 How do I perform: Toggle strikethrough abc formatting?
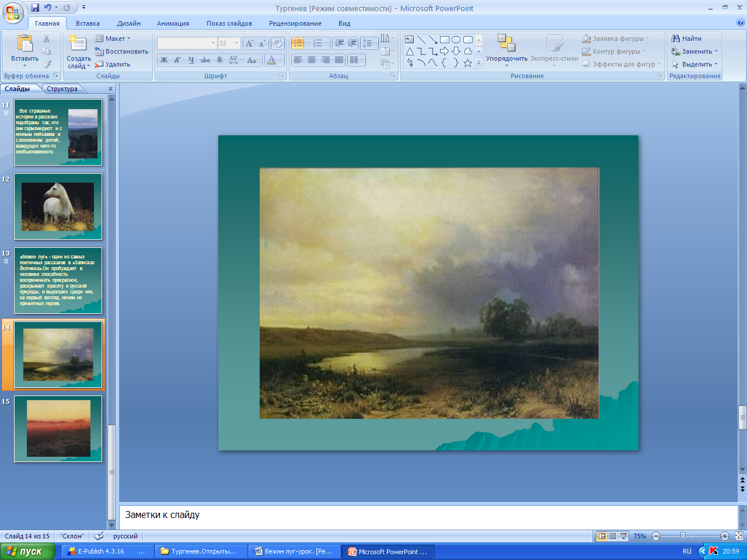pyautogui.click(x=205, y=60)
